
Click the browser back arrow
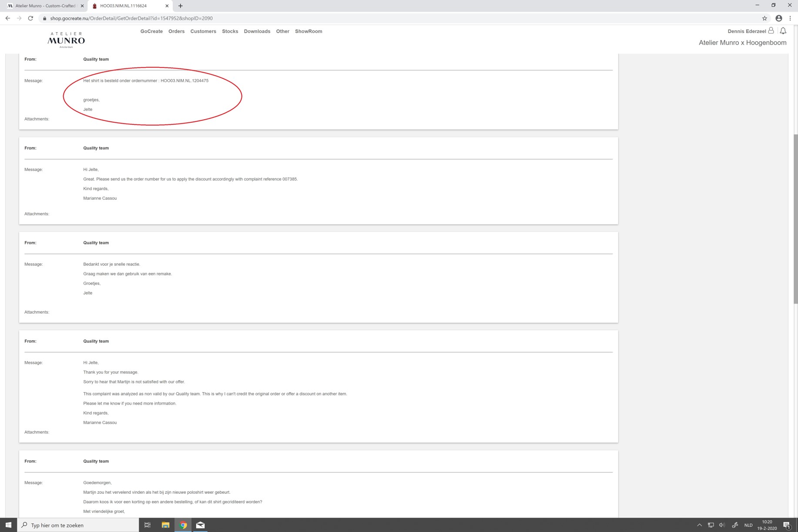pos(7,18)
